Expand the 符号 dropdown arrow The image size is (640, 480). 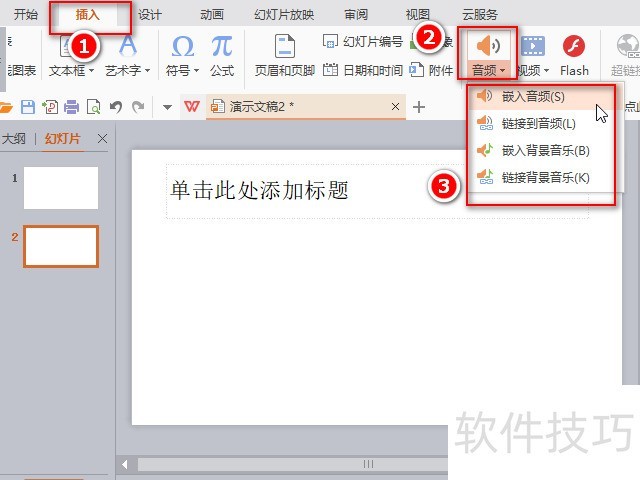[x=196, y=71]
